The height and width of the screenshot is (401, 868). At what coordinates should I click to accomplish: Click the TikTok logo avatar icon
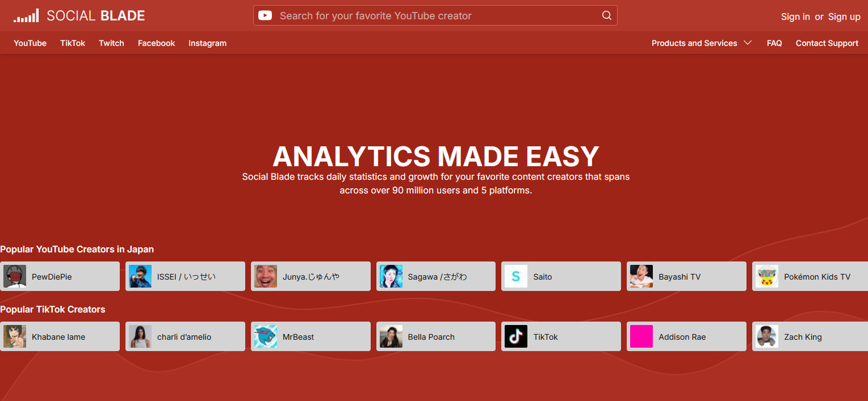tap(515, 337)
